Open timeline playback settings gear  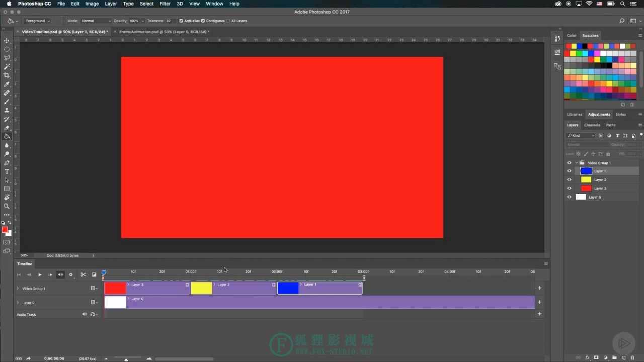70,275
